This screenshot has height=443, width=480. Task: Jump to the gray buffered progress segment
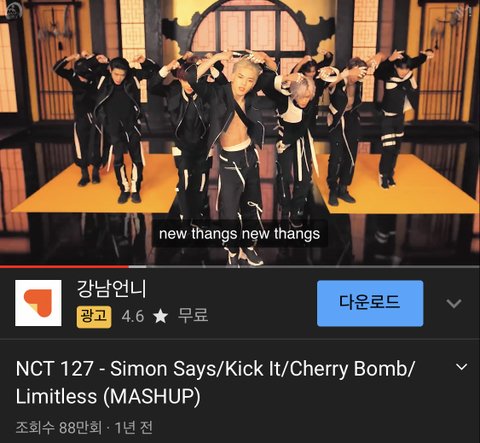tap(137, 266)
